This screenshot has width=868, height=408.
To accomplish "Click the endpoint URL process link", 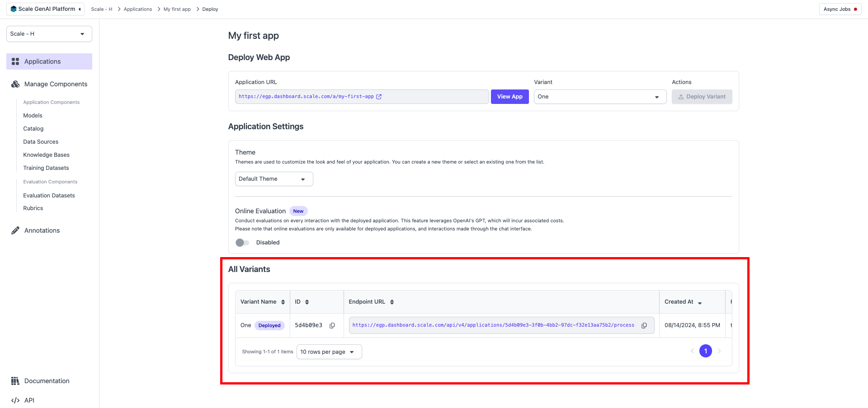I will [x=493, y=325].
